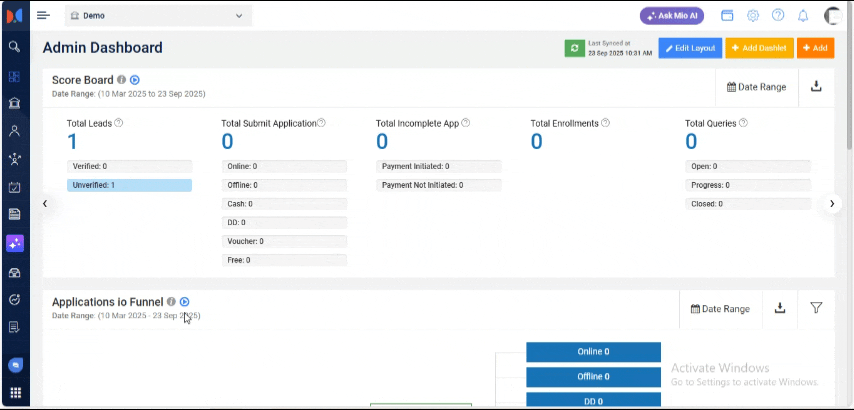The height and width of the screenshot is (410, 854).
Task: Play the Score Board video tutorial icon
Action: 135,80
